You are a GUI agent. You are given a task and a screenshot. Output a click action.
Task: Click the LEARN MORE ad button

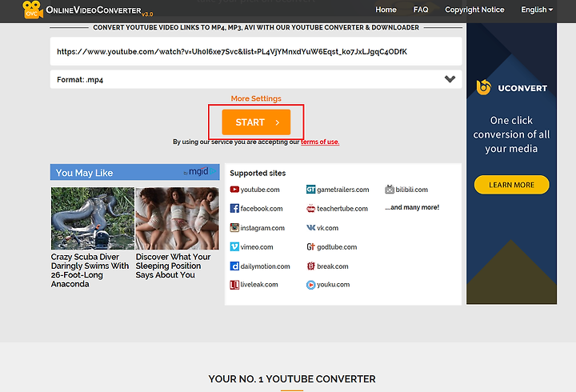click(511, 185)
